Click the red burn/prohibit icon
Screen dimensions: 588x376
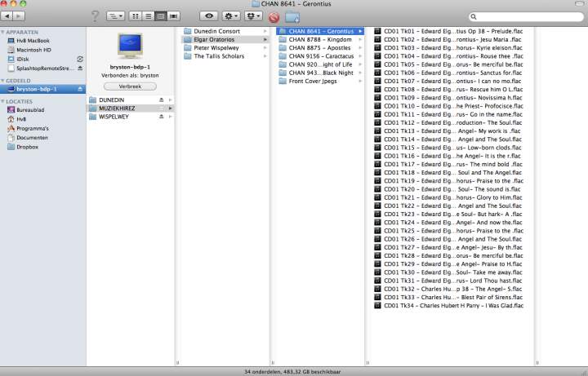click(x=274, y=17)
